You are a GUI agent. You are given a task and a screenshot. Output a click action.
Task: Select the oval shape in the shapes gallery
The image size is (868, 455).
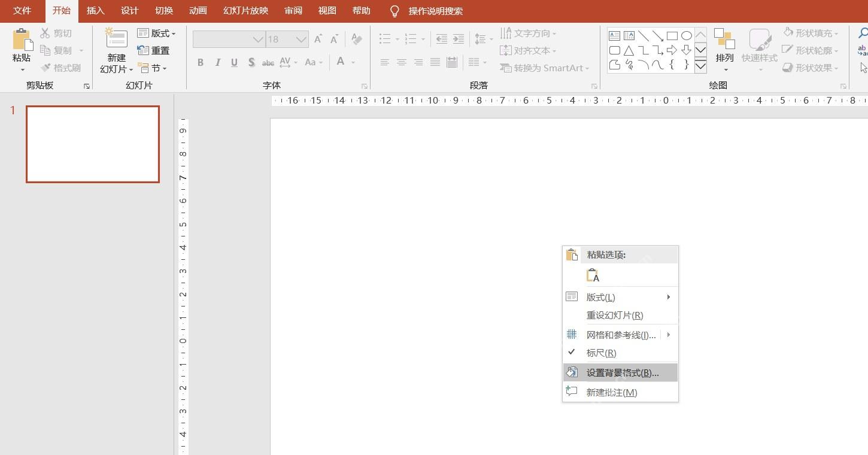tap(686, 36)
